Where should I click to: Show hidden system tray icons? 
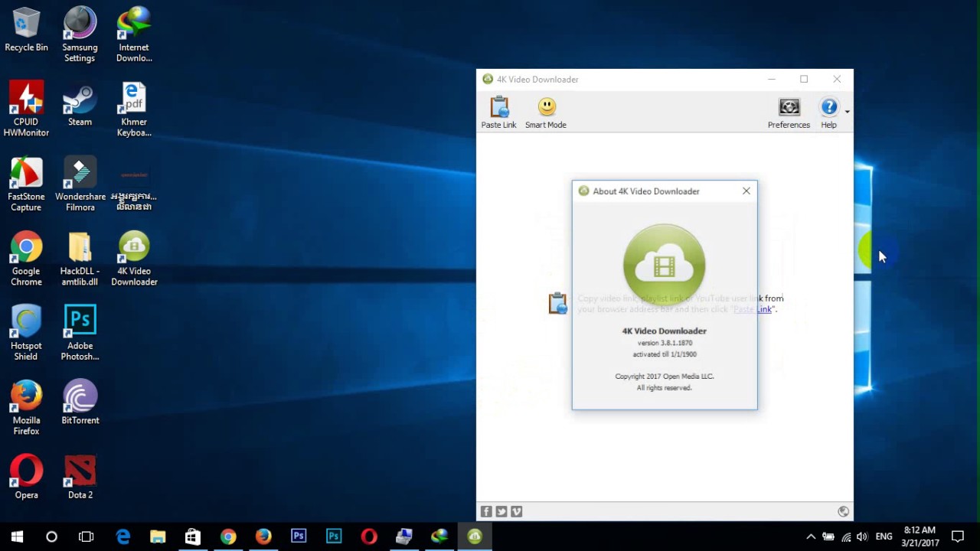(x=811, y=536)
